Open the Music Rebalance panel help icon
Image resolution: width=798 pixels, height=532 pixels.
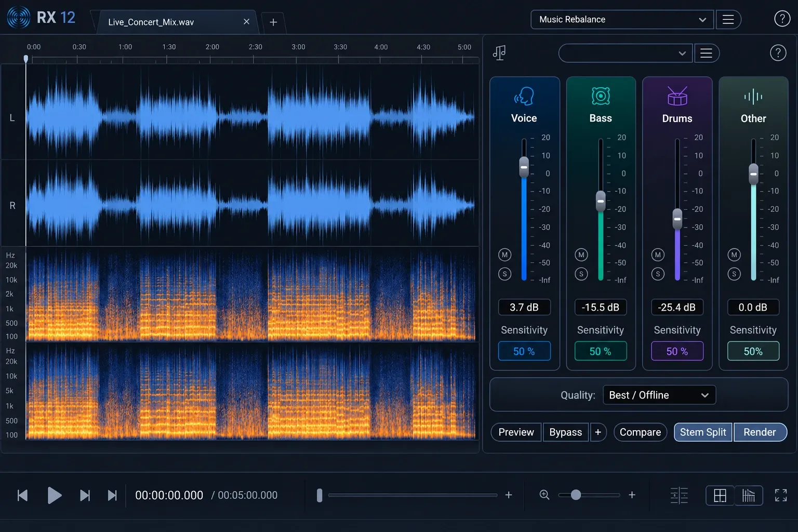pos(778,52)
